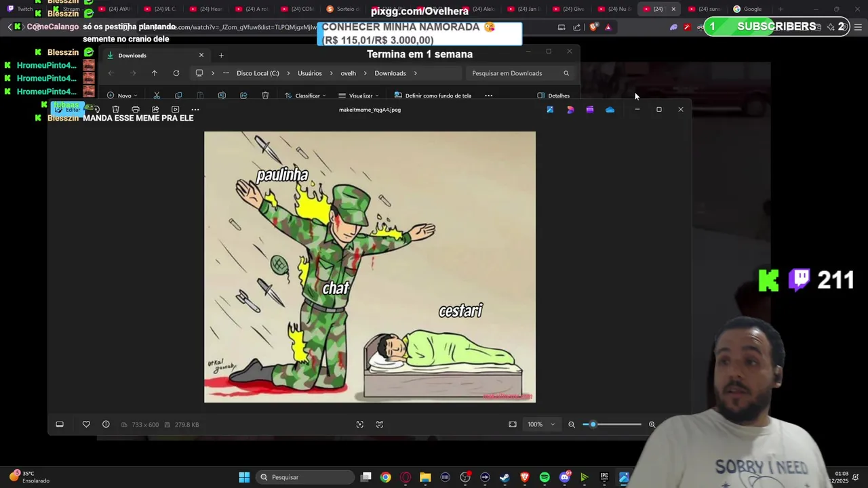Click the Rename icon in File Explorer toolbar
This screenshot has width=868, height=488.
pos(222,96)
